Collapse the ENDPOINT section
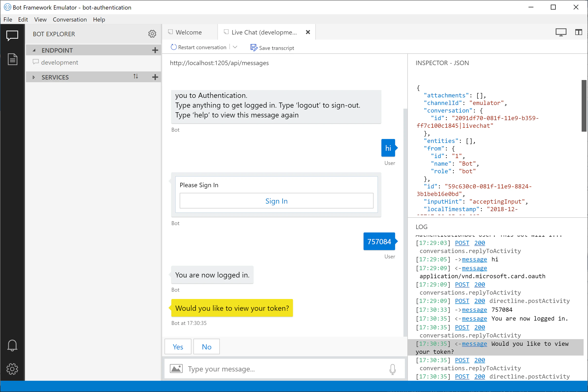The height and width of the screenshot is (392, 588). click(x=34, y=50)
